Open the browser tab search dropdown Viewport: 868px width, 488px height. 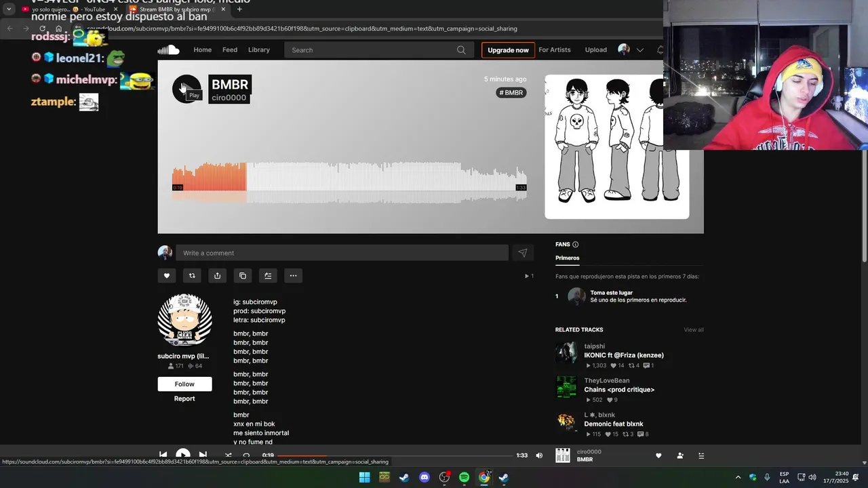[x=9, y=9]
